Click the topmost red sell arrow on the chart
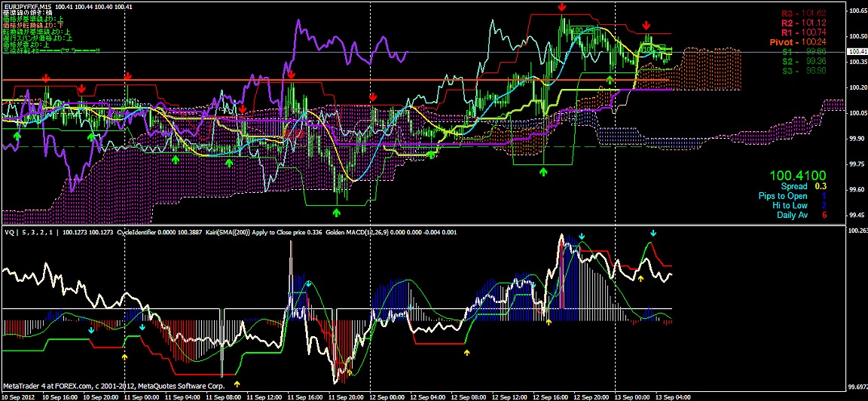This screenshot has height=401, width=868. pyautogui.click(x=563, y=8)
